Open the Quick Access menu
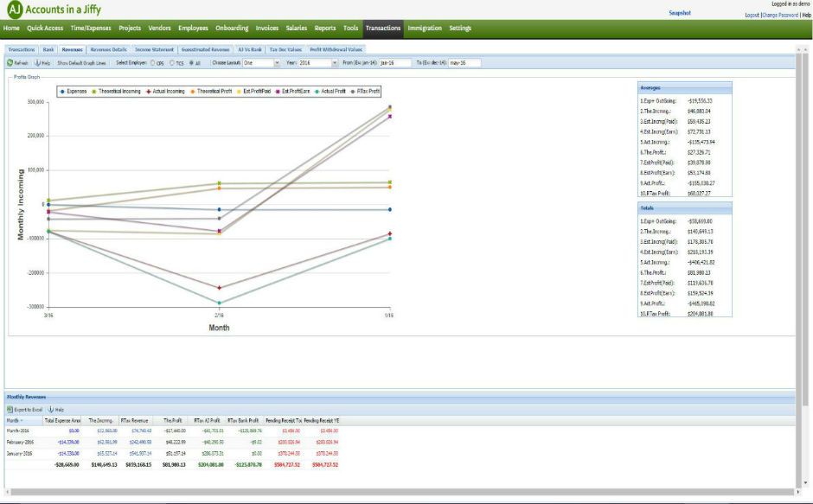The image size is (813, 504). pyautogui.click(x=45, y=28)
